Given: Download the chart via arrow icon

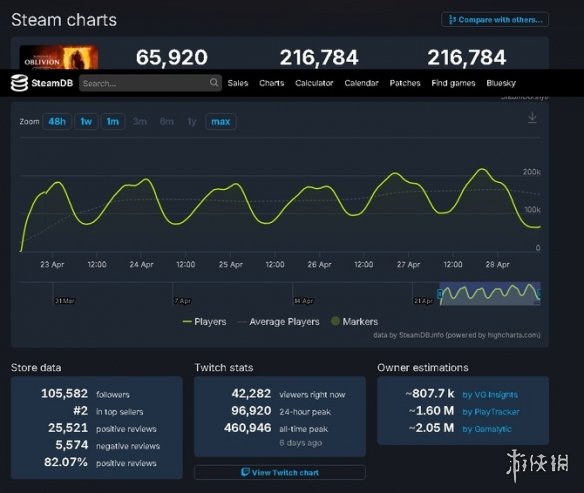Looking at the screenshot, I should [532, 118].
